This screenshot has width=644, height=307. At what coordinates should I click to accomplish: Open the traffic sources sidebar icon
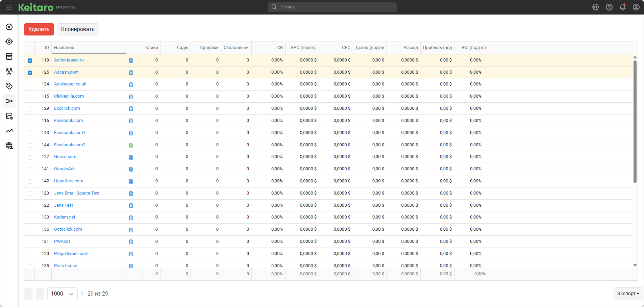pyautogui.click(x=9, y=101)
